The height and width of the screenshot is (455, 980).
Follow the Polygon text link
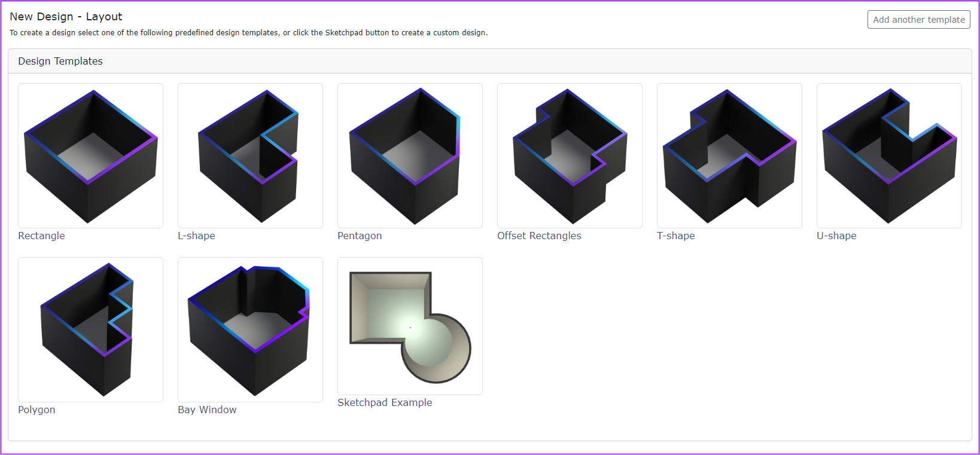point(36,410)
